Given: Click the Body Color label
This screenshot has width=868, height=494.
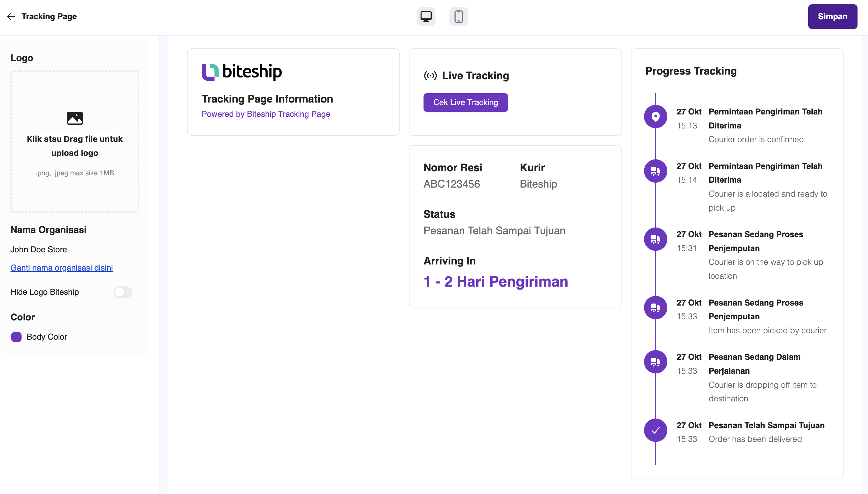Looking at the screenshot, I should coord(47,337).
